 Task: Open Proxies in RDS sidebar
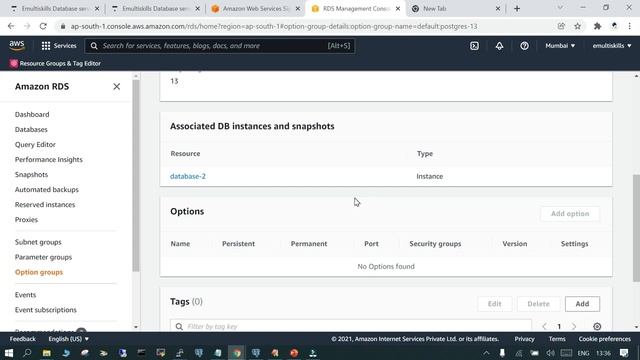(26, 220)
